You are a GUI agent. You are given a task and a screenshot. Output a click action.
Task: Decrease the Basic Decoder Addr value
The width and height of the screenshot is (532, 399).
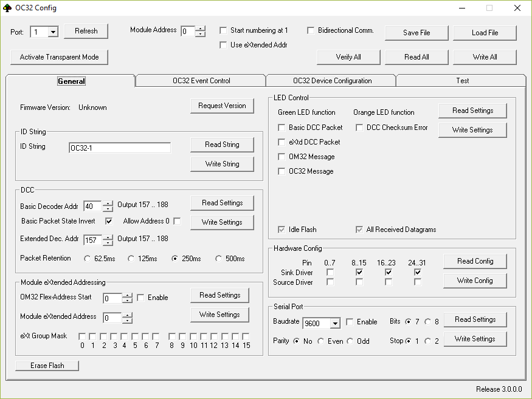108,210
